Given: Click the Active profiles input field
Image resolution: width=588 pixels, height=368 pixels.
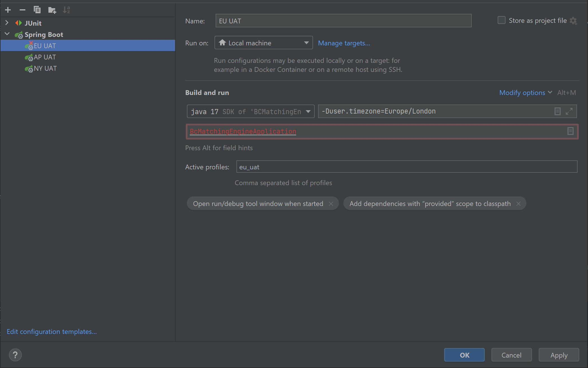Looking at the screenshot, I should coord(338,167).
